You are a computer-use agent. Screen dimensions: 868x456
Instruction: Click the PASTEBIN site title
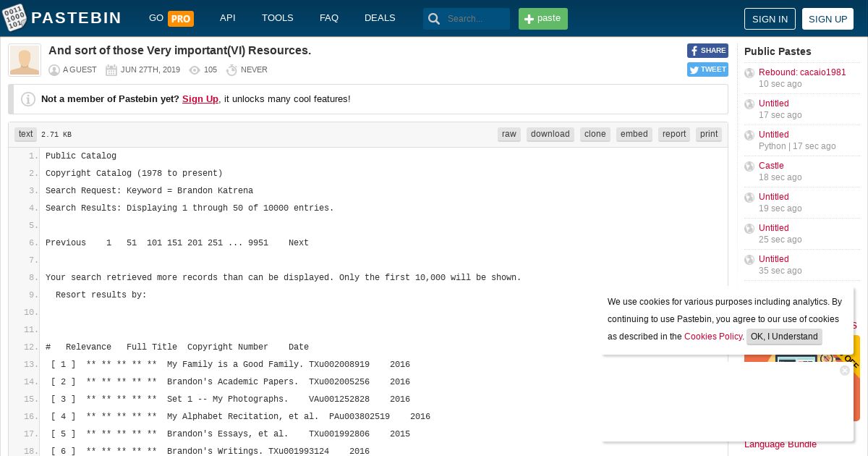(76, 19)
